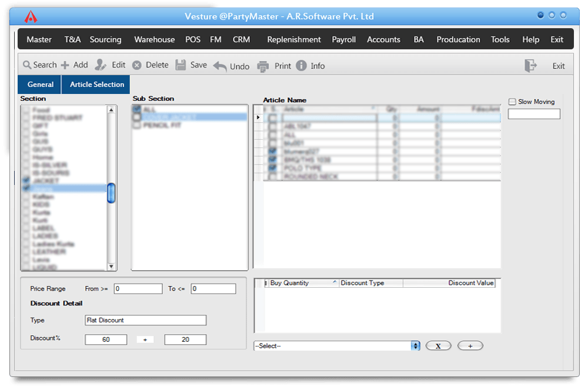
Task: Click the Section list scroll-down arrow
Action: (111, 267)
